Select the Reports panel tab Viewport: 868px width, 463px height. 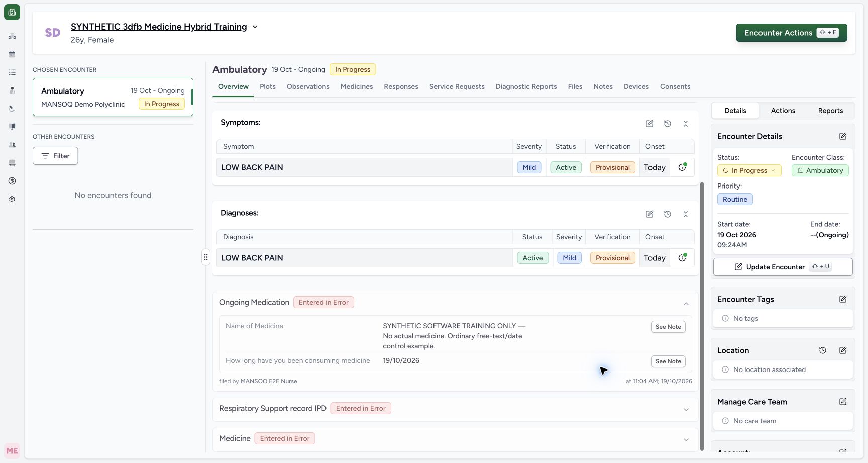coord(830,111)
